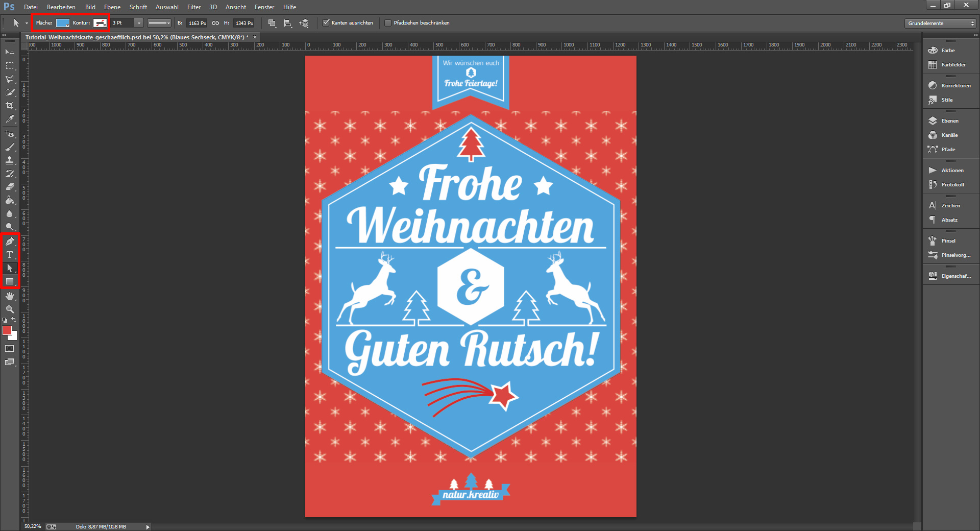Open the Protokoll panel
The width and height of the screenshot is (980, 531).
[952, 184]
